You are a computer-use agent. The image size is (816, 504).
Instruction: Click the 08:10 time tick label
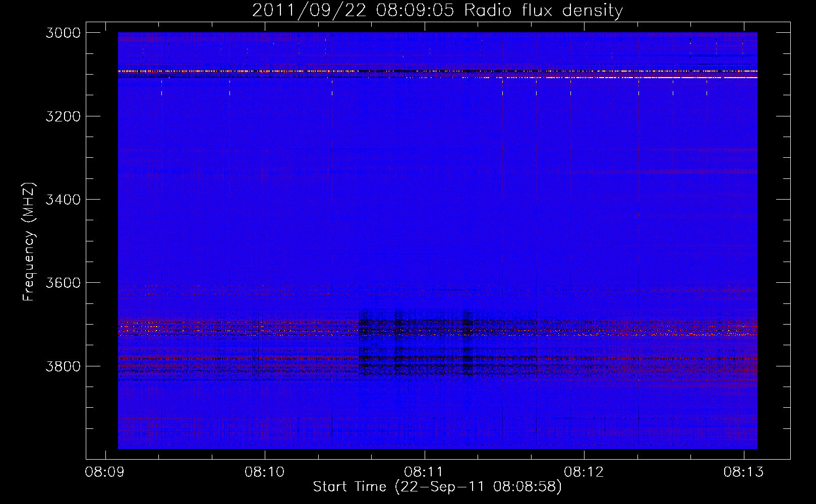[264, 472]
